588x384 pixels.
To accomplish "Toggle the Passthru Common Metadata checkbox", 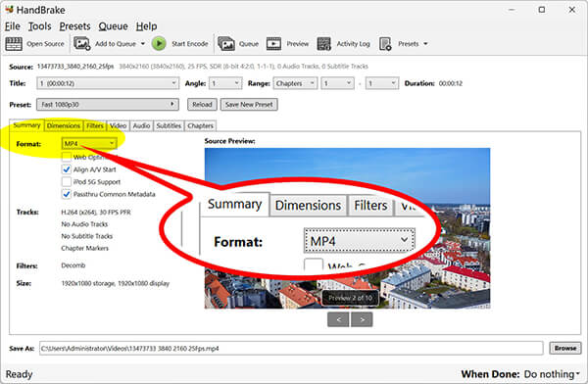I will click(67, 194).
